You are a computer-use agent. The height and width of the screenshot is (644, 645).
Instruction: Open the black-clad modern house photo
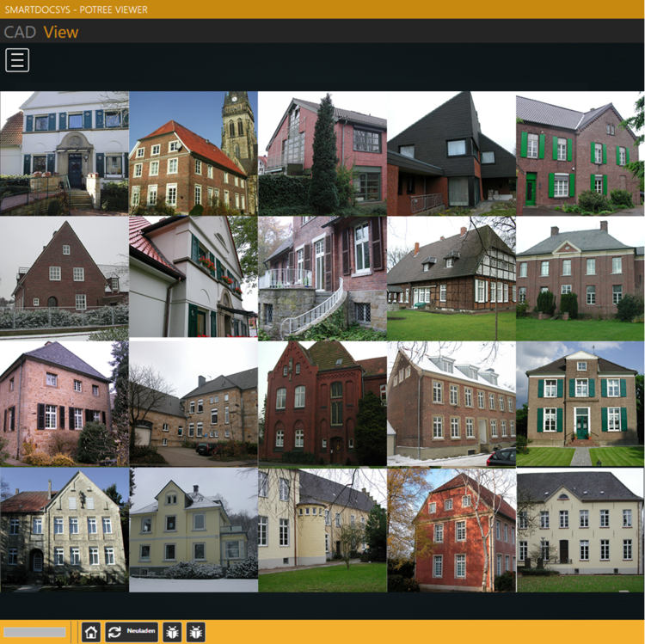point(451,153)
